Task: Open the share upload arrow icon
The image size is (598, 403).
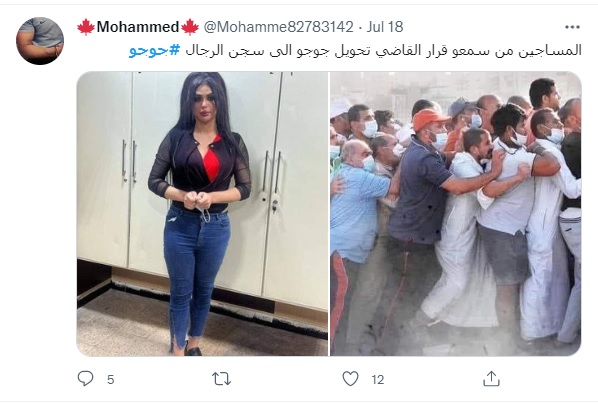Action: tap(491, 379)
